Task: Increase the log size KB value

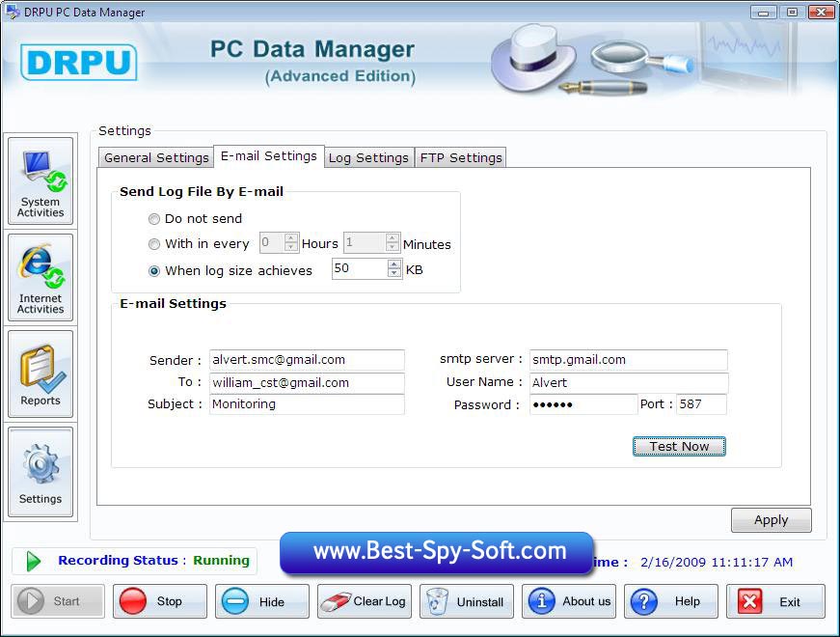Action: 394,263
